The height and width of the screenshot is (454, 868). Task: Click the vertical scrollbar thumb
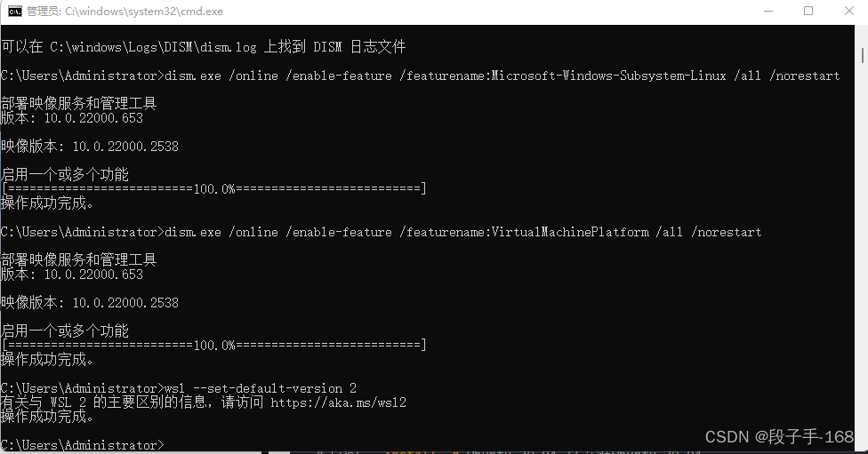863,55
